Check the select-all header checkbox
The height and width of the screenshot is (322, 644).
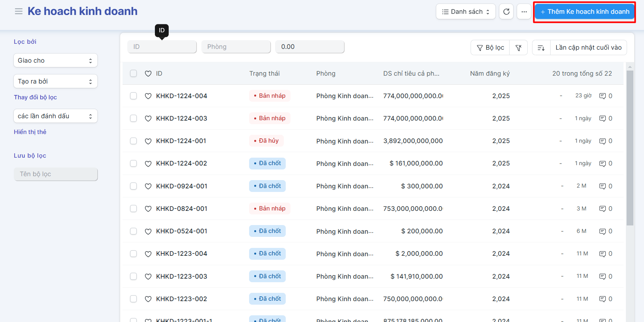134,73
